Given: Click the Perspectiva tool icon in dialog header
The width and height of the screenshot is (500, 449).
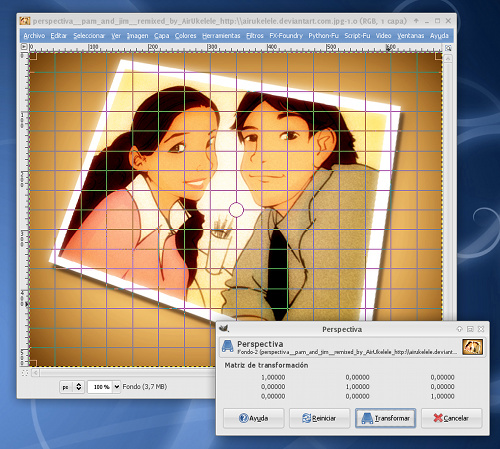Looking at the screenshot, I should [228, 346].
